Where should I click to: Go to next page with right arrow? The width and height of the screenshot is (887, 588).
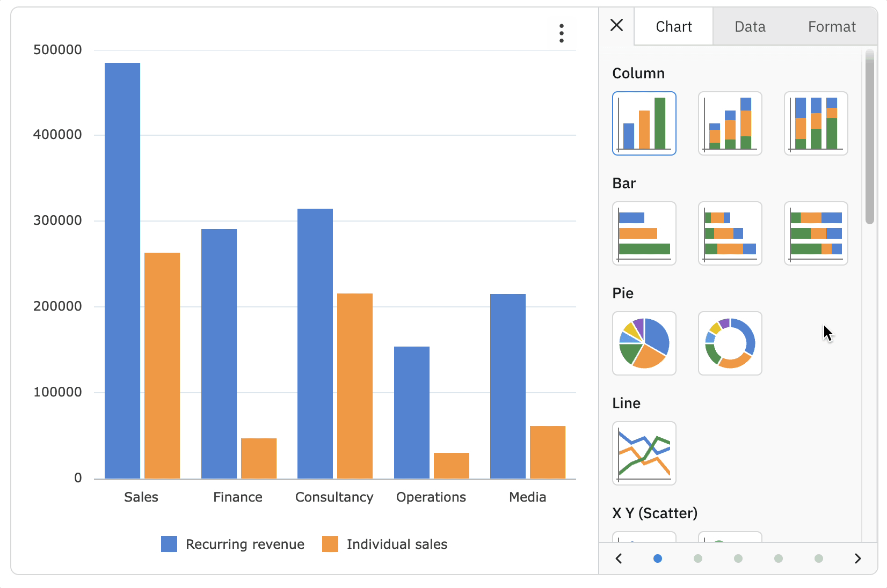tap(857, 558)
